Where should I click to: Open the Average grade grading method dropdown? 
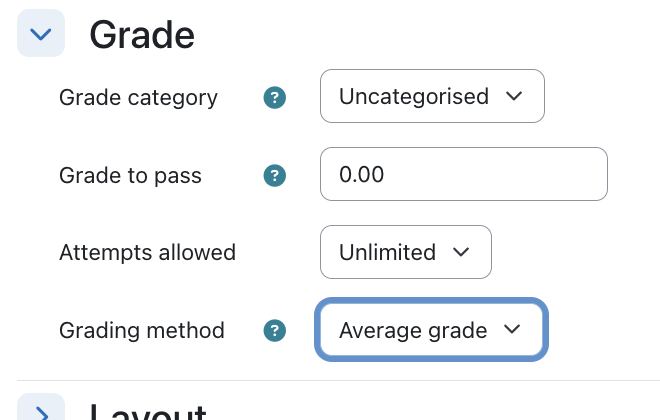pos(431,330)
